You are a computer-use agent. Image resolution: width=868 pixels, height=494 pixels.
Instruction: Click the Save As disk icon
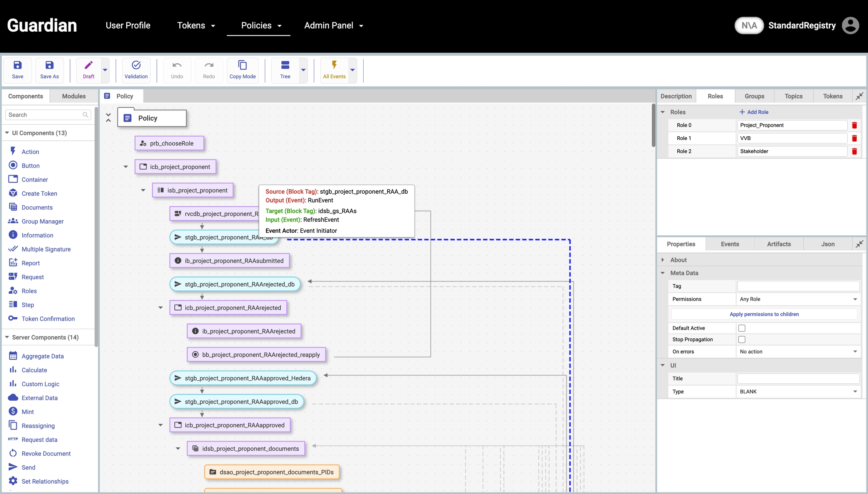click(49, 65)
